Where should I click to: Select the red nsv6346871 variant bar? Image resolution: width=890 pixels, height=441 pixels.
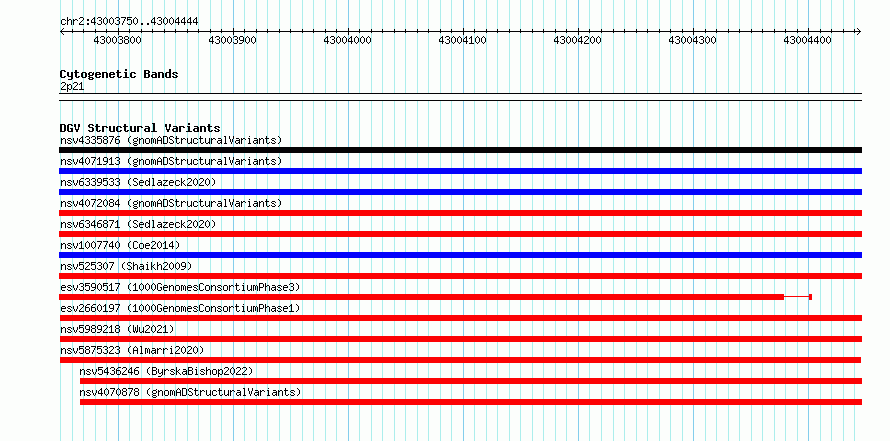460,234
